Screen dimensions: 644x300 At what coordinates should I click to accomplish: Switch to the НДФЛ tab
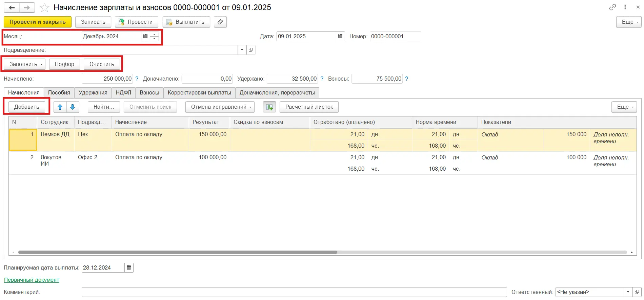click(x=123, y=92)
